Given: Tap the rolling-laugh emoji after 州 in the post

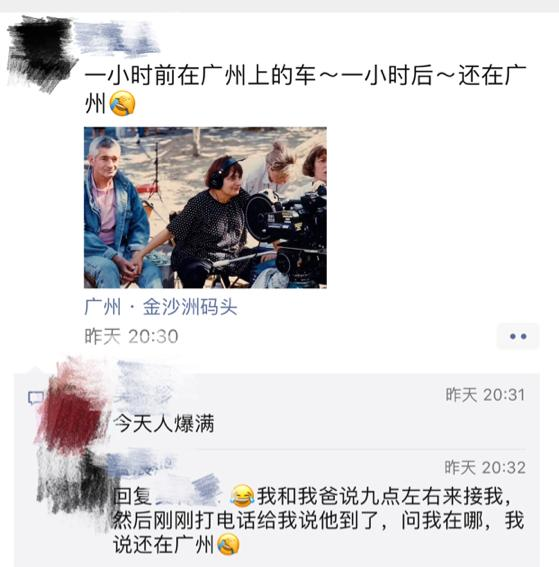Looking at the screenshot, I should (123, 103).
